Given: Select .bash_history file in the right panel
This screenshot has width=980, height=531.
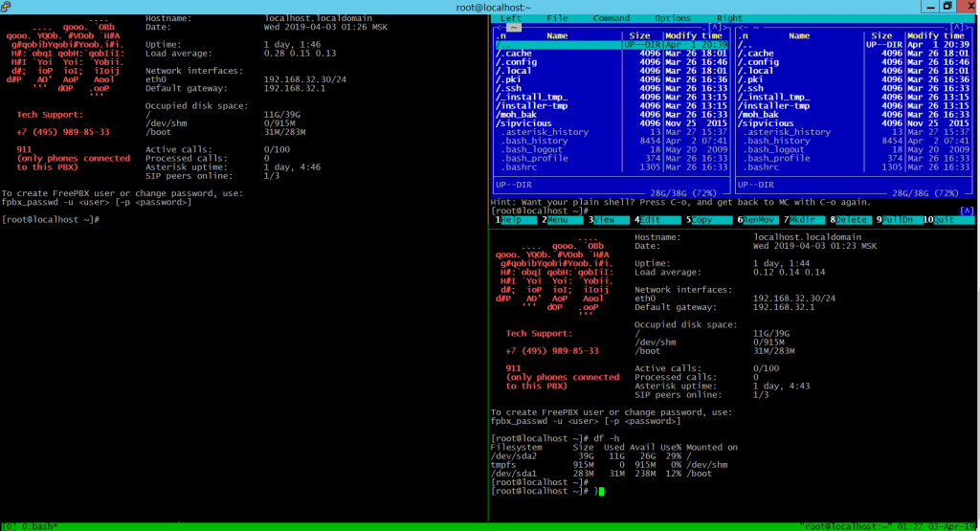Looking at the screenshot, I should (x=775, y=141).
